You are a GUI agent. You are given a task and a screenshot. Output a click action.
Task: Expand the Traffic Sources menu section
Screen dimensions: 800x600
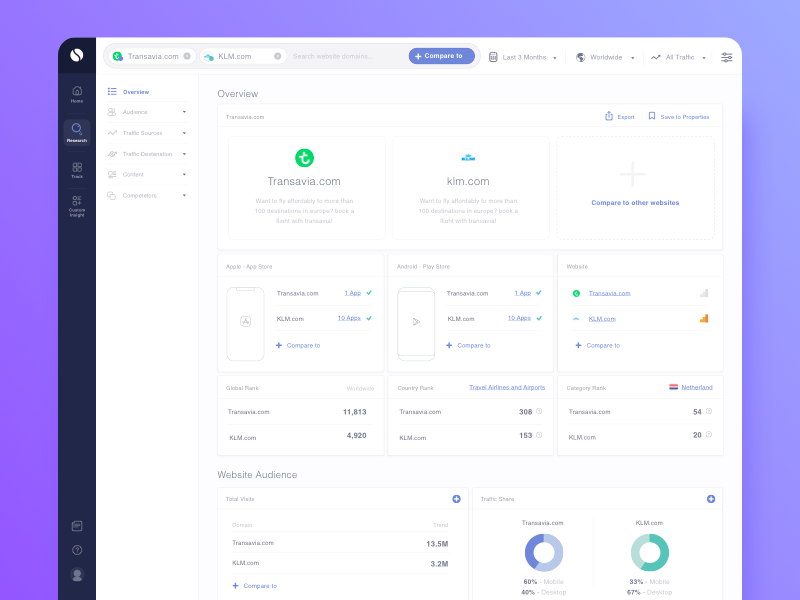tap(147, 133)
